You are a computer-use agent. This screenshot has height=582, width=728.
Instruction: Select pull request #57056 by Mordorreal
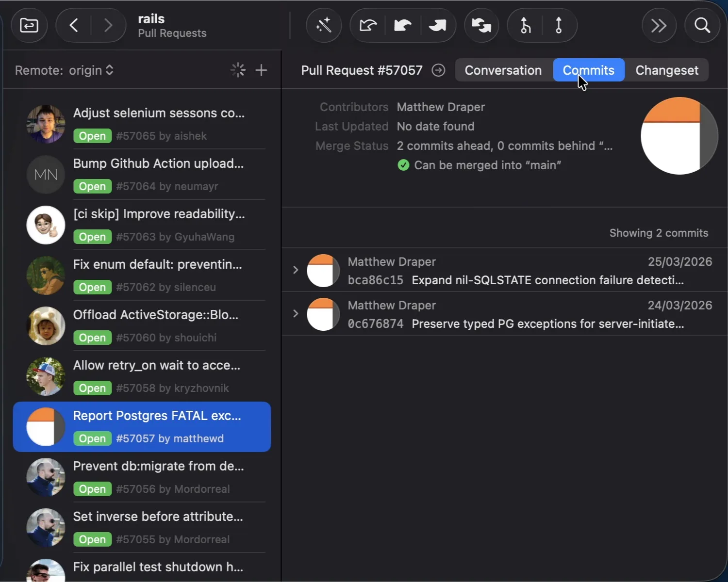pyautogui.click(x=142, y=477)
